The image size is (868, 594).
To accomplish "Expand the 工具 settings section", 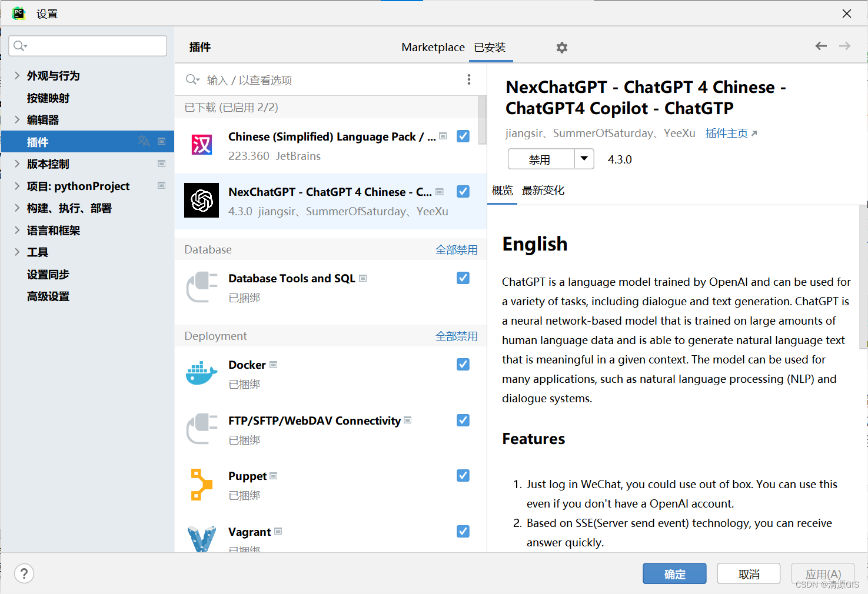I will 17,252.
